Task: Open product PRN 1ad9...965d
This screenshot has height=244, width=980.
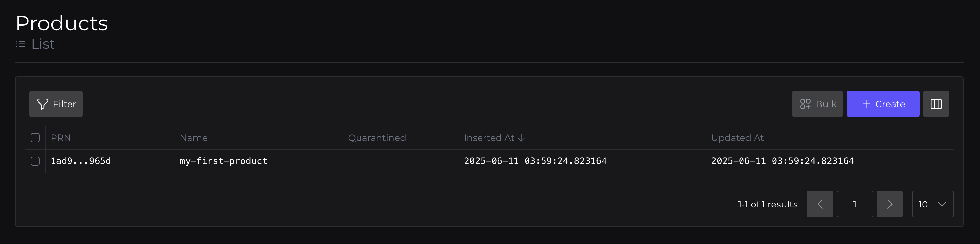Action: coord(81,161)
